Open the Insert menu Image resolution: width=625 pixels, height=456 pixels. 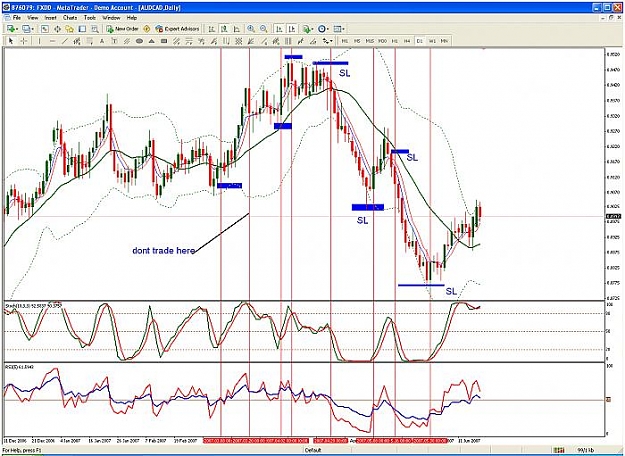[x=50, y=18]
